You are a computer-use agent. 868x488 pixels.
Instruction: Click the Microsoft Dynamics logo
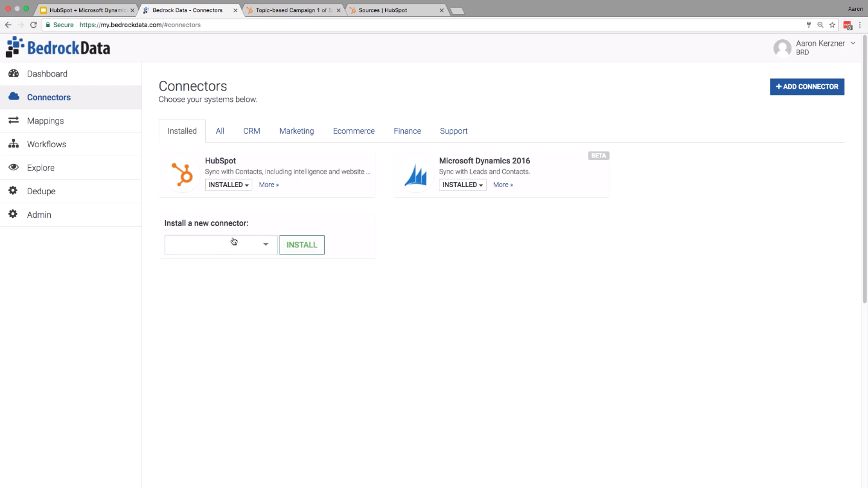tap(416, 175)
